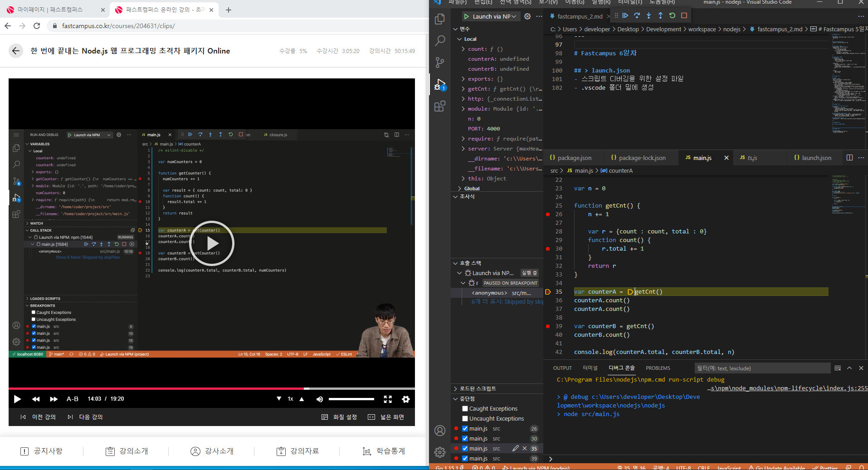Toggle breakpoint dot at line 39 gutter
The image size is (868, 470).
(548, 326)
